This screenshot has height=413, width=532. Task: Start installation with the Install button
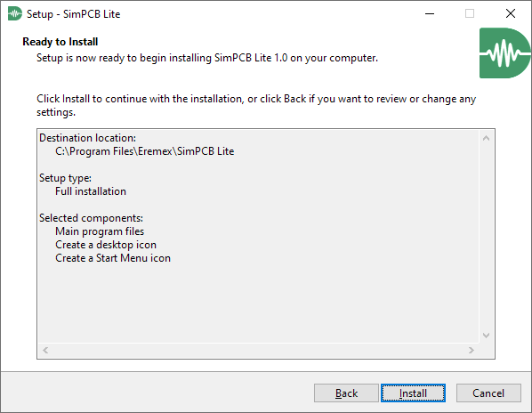tap(413, 393)
